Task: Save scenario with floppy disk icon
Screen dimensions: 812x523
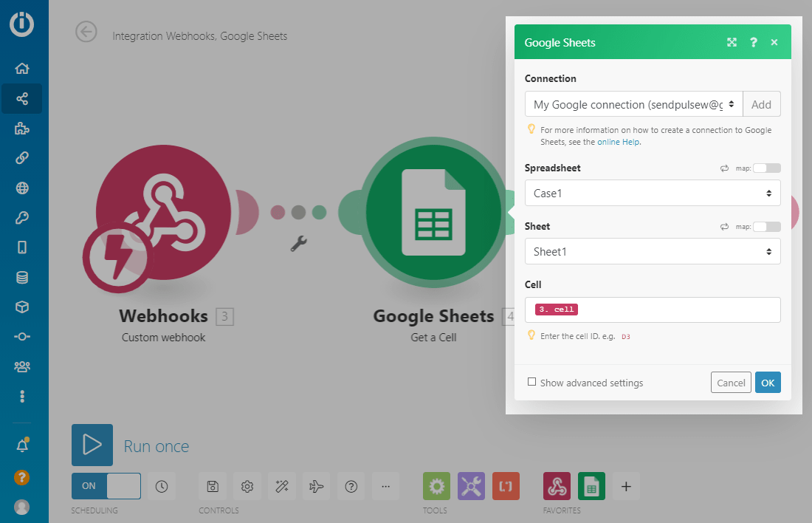Action: [213, 486]
